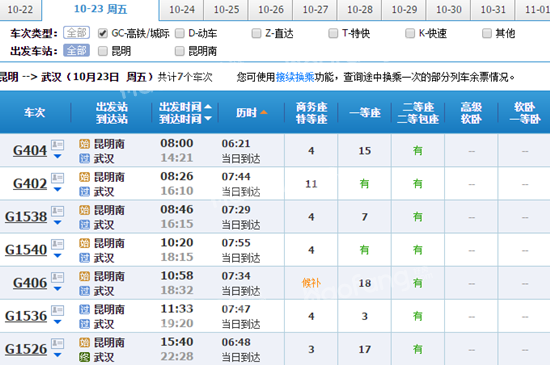Sort by arrival time 到达时间 down arrow

(208, 119)
